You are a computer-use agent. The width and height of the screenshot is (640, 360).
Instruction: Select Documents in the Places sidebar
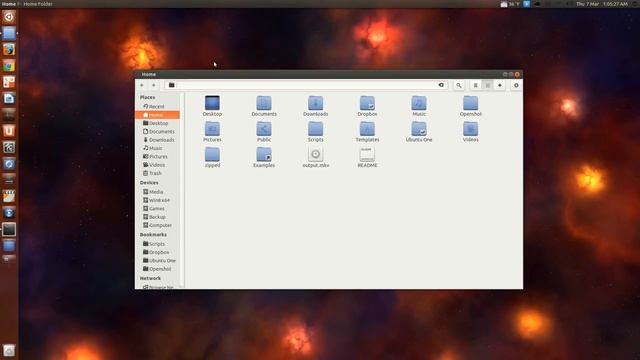click(158, 132)
